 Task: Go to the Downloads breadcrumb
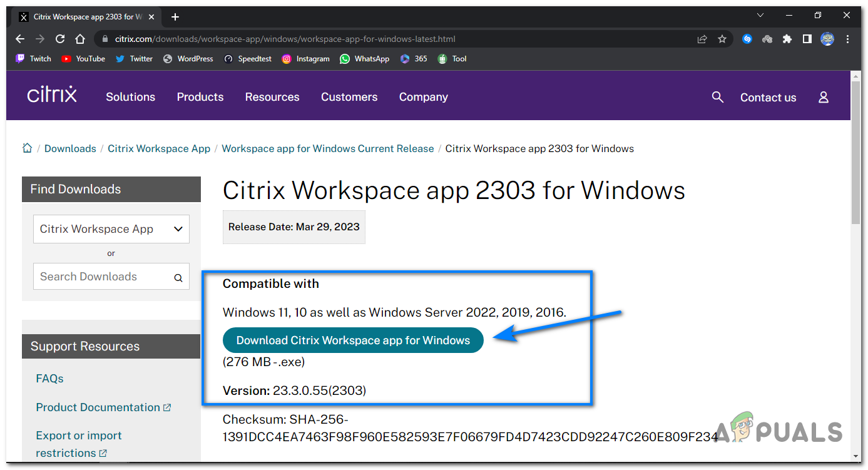[70, 148]
